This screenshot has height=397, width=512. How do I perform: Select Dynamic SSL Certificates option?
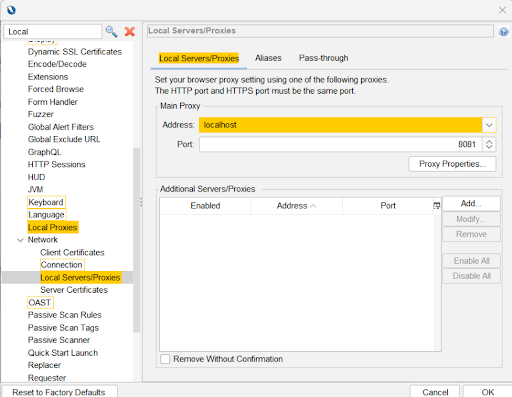pos(75,52)
